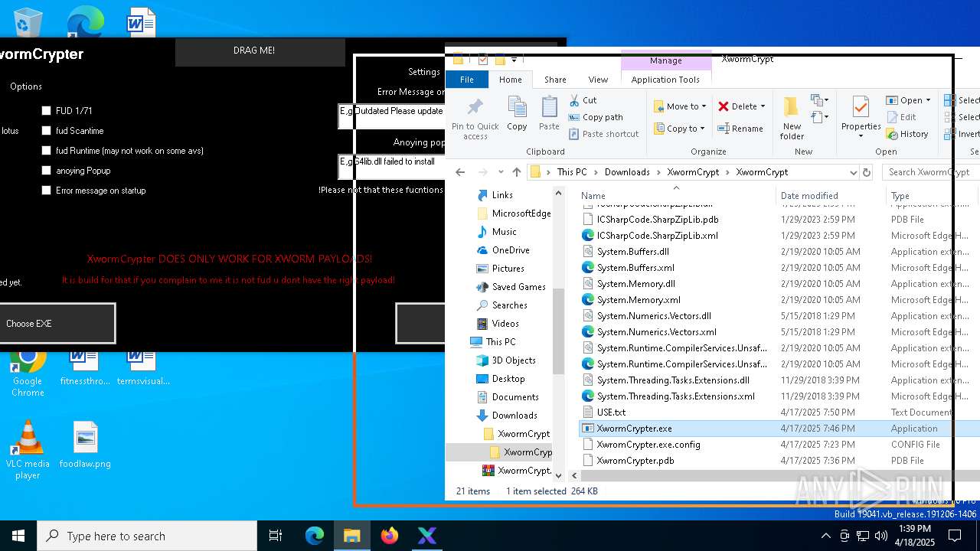Click the Properties checkmark icon
980x551 pixels.
(861, 107)
